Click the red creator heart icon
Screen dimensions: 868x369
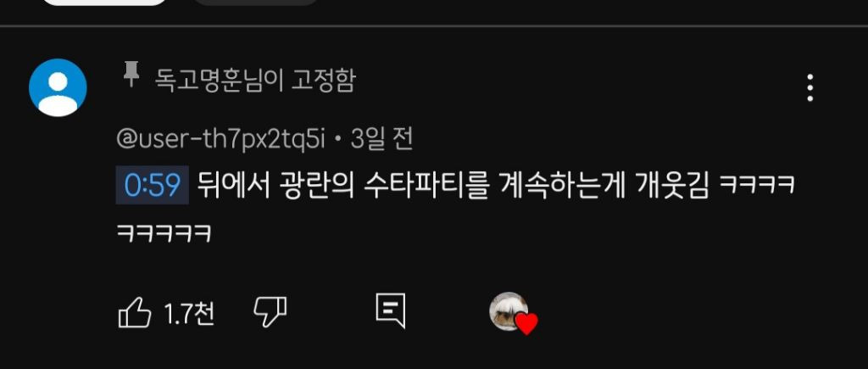526,323
